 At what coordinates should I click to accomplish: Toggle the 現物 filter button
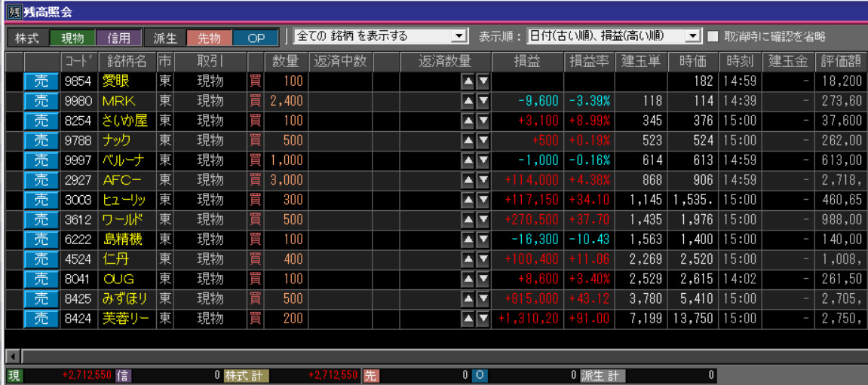[x=72, y=38]
